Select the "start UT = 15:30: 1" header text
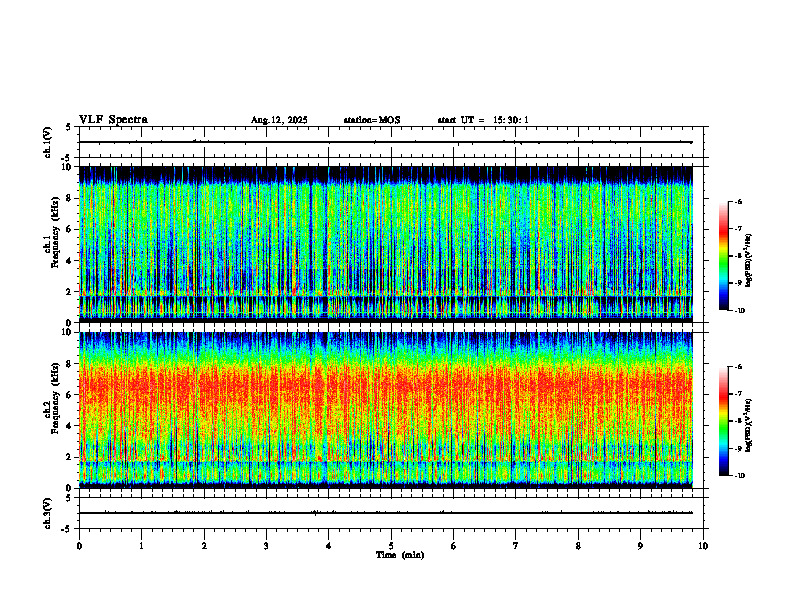Viewport: 792px width, 612px height. 483,120
